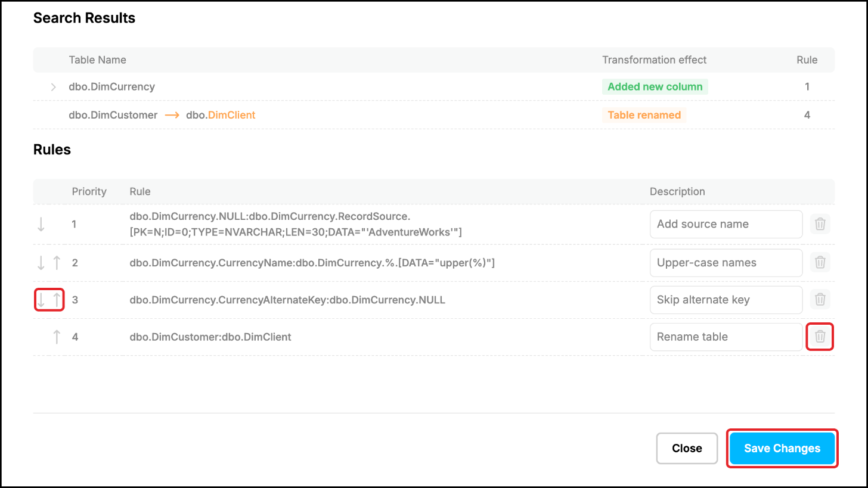
Task: Delete the Add source name rule
Action: point(820,224)
